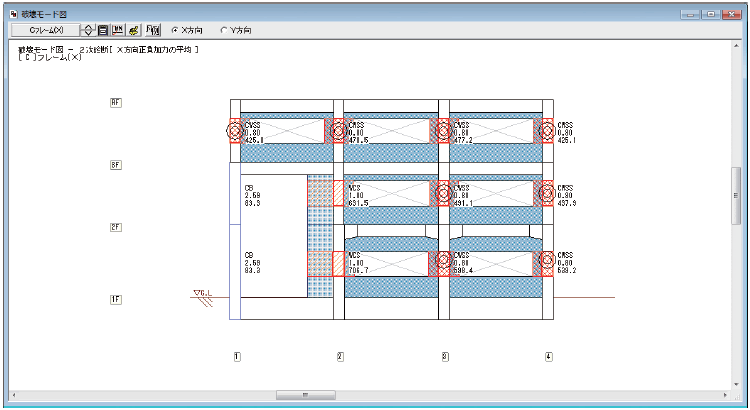Click the MN diagram toolbar icon
Viewport: 750px width, 410px height.
coord(118,30)
